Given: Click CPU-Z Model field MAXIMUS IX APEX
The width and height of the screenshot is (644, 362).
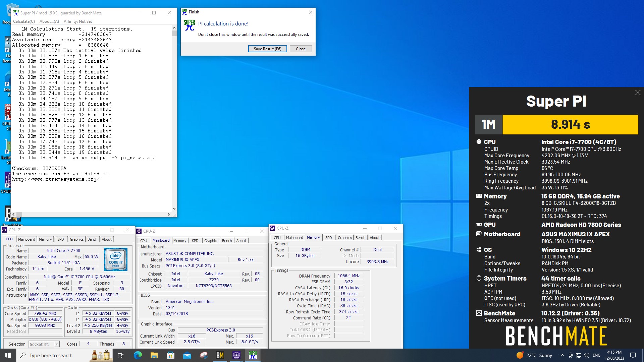Looking at the screenshot, I should tap(196, 260).
